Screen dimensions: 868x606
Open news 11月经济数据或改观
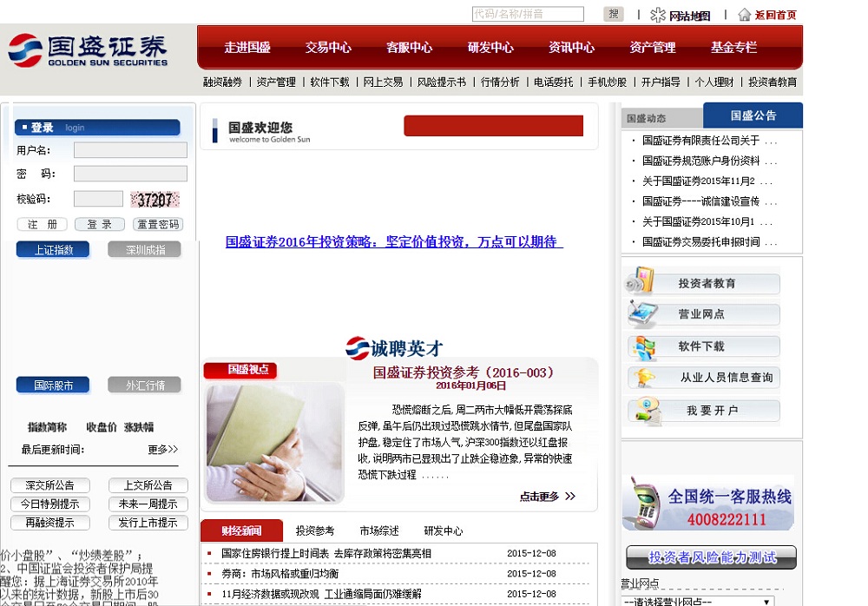[322, 594]
